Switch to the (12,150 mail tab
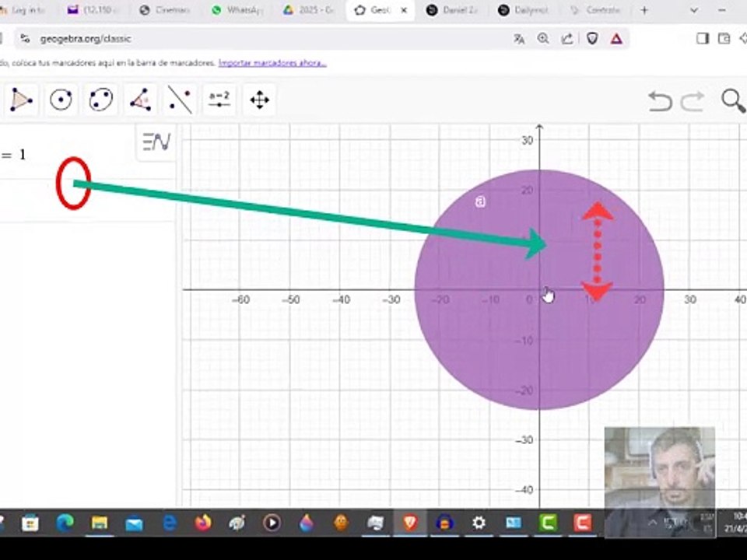 93,10
